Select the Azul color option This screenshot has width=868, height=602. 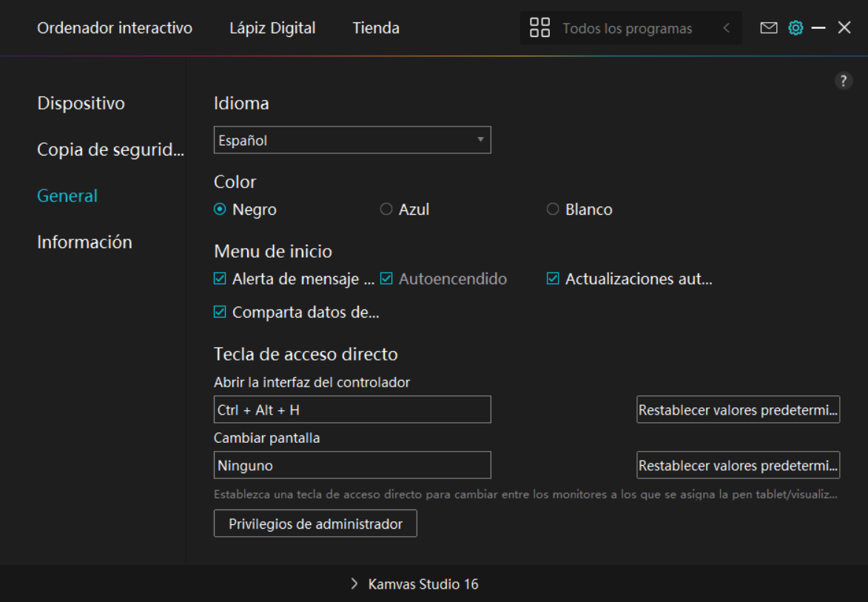(386, 210)
